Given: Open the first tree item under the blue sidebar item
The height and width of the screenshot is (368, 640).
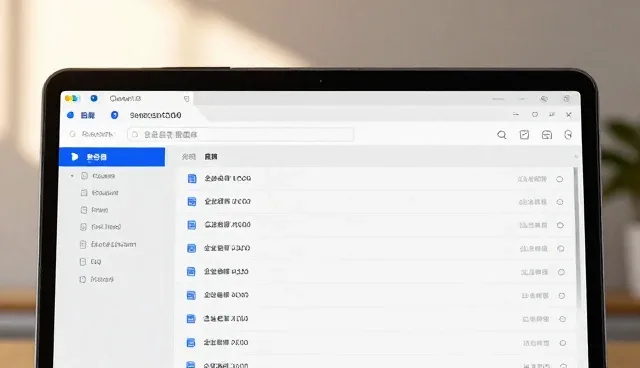Looking at the screenshot, I should click(98, 176).
